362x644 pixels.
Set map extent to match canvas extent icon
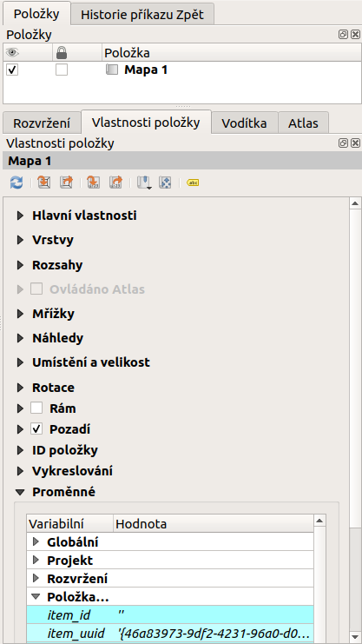click(44, 183)
